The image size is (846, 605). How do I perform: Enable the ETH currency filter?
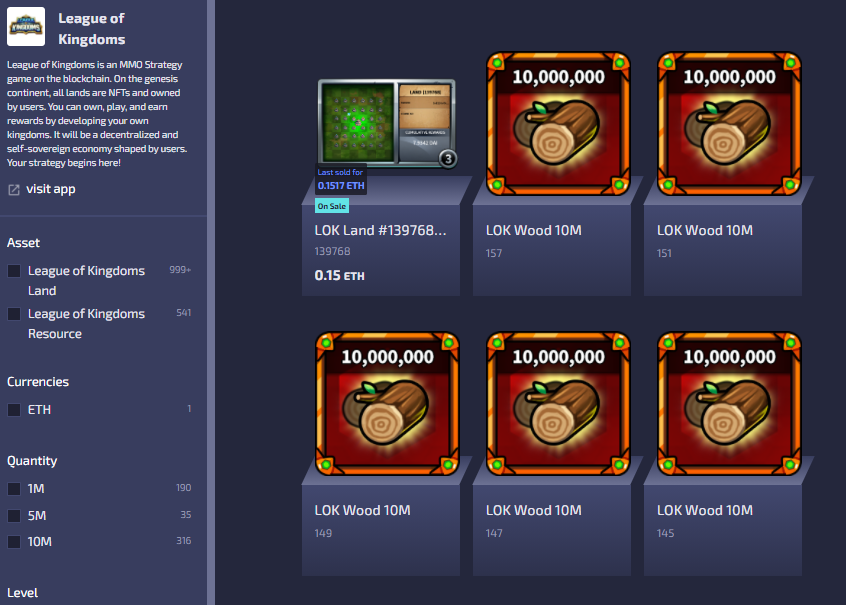point(14,410)
